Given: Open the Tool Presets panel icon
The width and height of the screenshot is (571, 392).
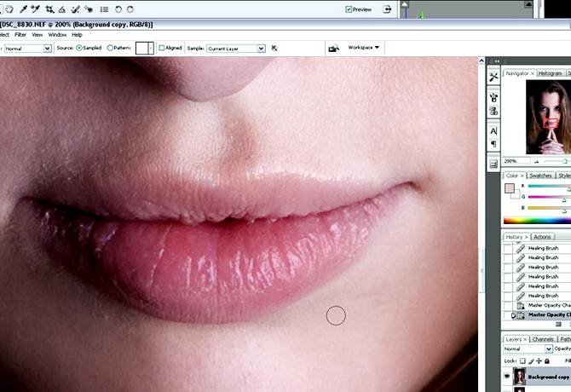Looking at the screenshot, I should click(x=493, y=77).
